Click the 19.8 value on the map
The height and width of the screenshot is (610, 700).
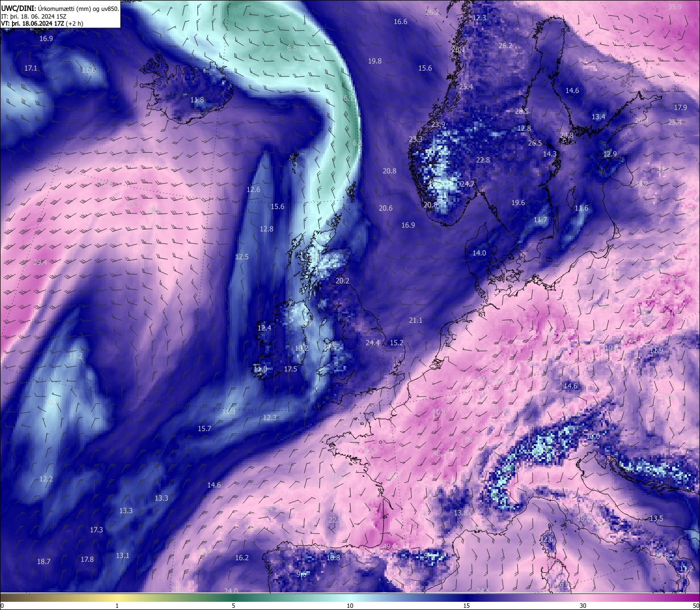(375, 61)
